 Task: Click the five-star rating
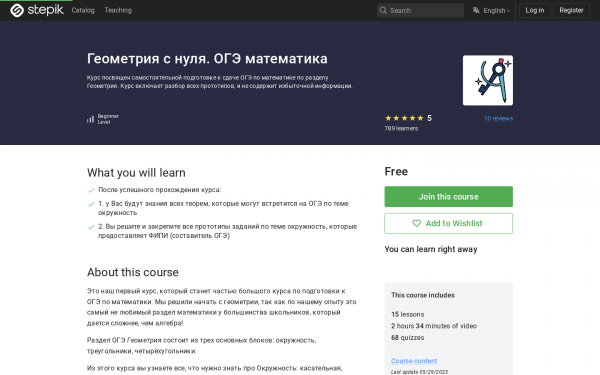[x=404, y=118]
